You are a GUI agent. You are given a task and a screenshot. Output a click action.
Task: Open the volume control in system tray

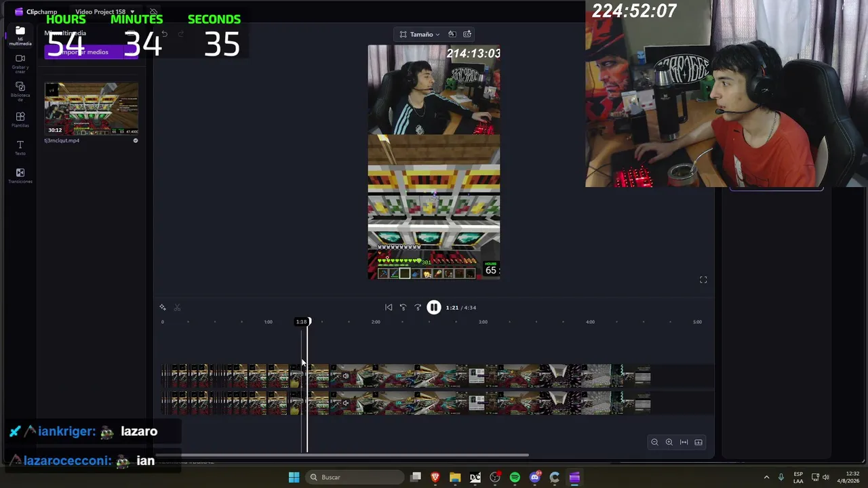pos(825,477)
